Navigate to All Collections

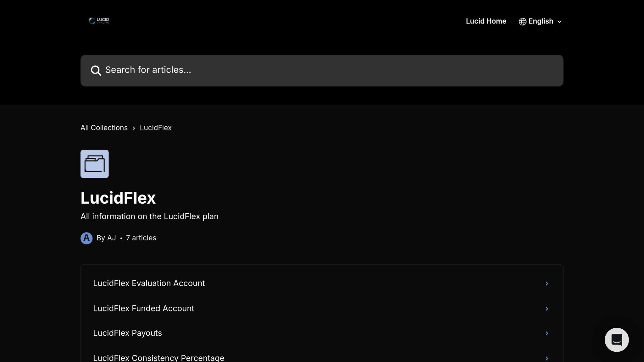click(104, 128)
